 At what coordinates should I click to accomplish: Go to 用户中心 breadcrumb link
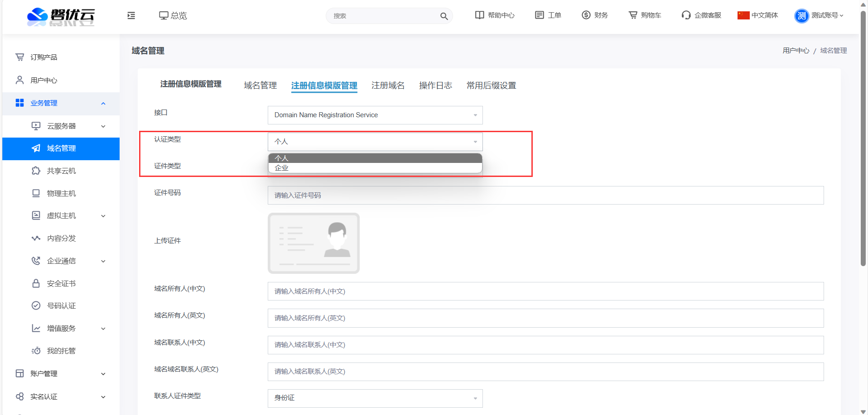(796, 51)
